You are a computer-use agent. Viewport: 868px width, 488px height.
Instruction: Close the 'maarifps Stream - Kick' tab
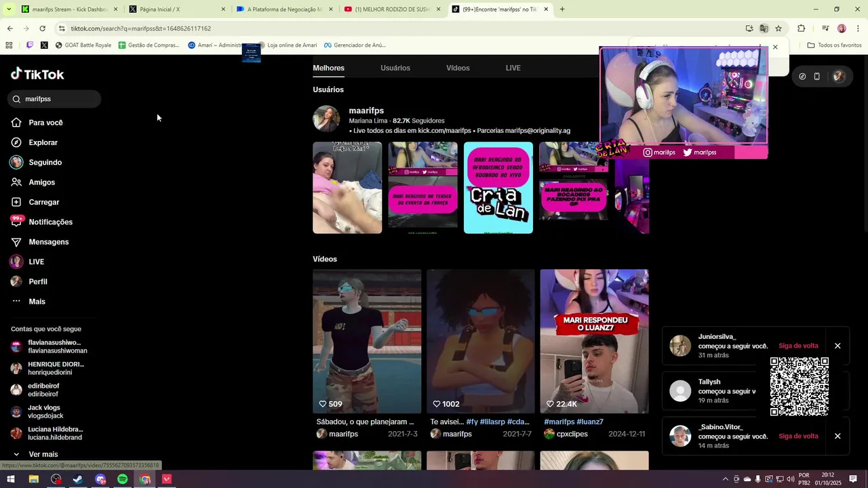click(115, 9)
